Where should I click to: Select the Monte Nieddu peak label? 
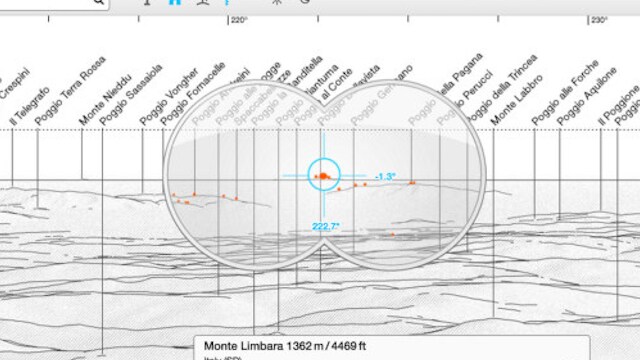pos(105,100)
